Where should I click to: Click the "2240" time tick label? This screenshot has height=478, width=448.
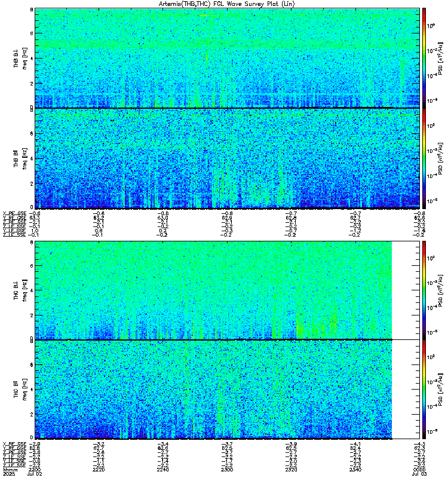[163, 470]
